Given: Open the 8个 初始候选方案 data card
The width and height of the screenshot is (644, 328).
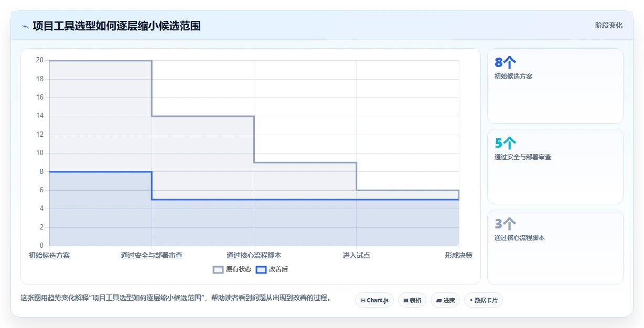Looking at the screenshot, I should [x=555, y=86].
